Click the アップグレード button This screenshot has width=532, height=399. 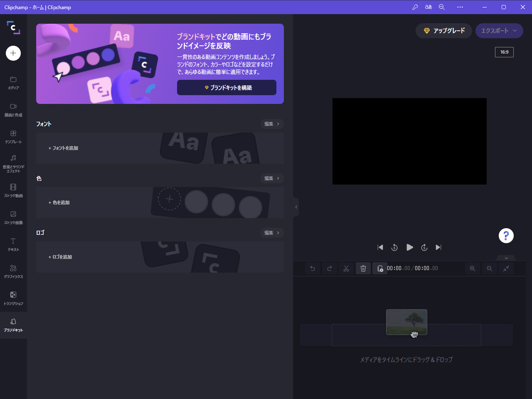[444, 31]
